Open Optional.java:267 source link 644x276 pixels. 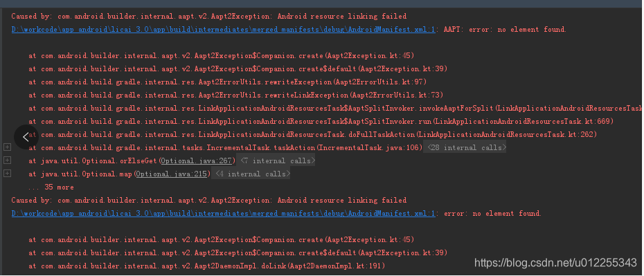click(x=197, y=160)
